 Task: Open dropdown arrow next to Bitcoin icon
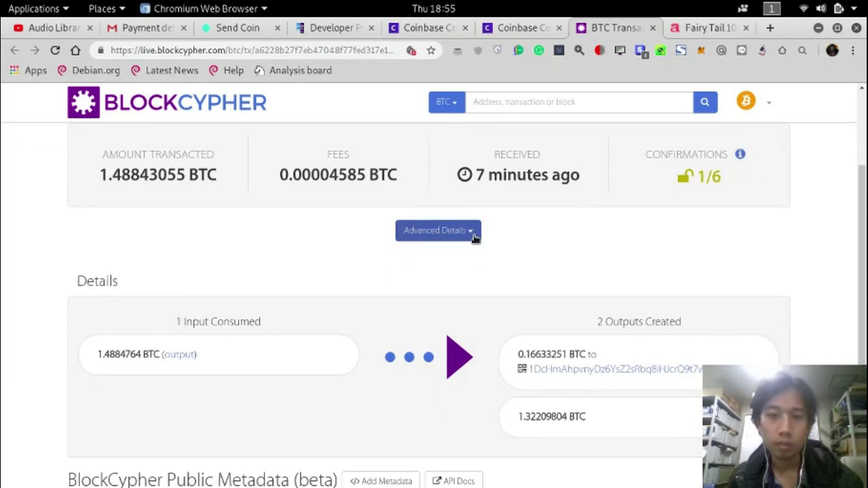pyautogui.click(x=769, y=102)
